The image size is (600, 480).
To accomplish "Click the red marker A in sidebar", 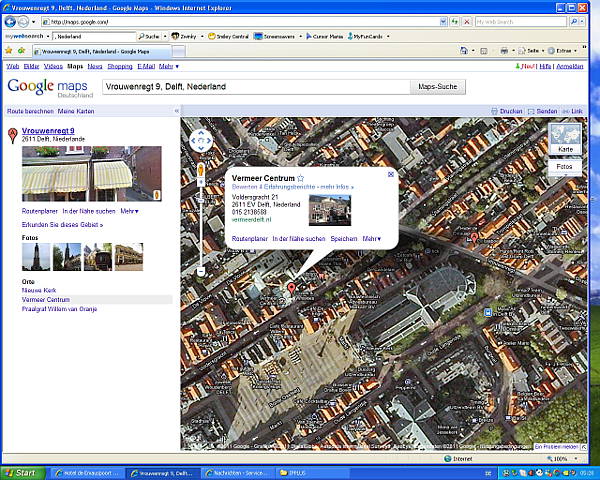I will [x=13, y=136].
